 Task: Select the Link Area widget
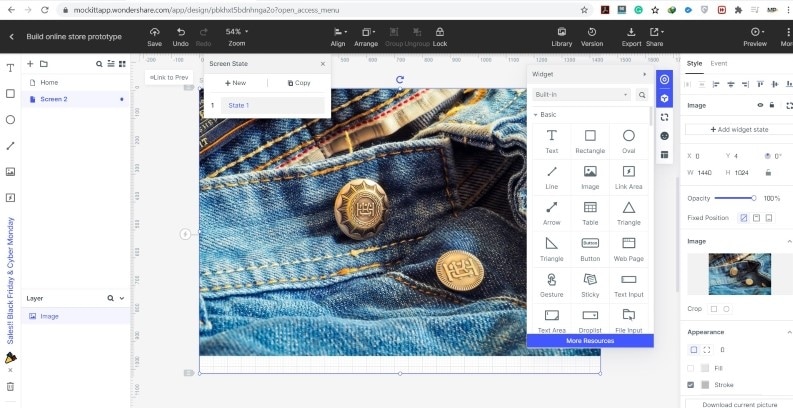point(629,171)
